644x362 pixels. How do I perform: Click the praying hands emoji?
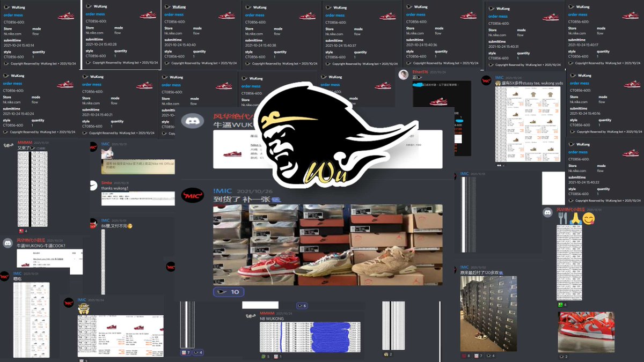(576, 219)
